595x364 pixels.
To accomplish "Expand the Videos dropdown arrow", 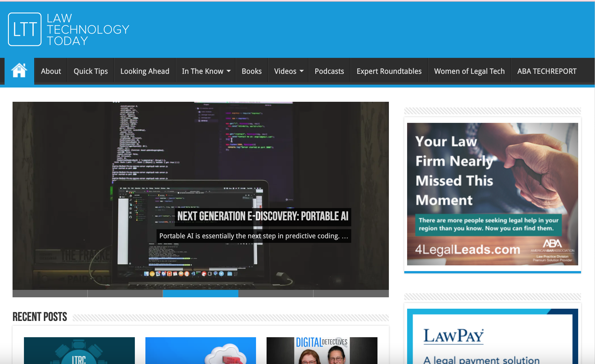I will click(302, 71).
